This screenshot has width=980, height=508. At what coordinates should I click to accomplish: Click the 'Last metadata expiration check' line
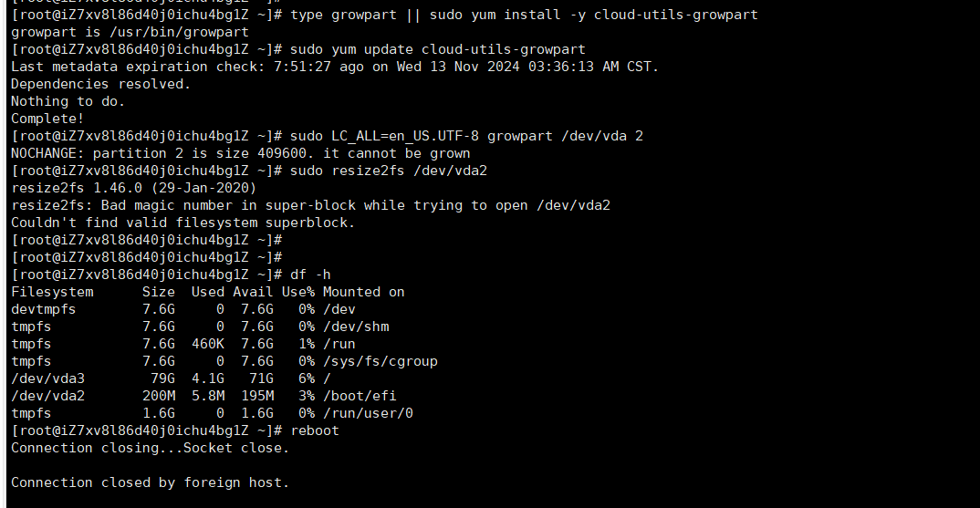[x=334, y=67]
